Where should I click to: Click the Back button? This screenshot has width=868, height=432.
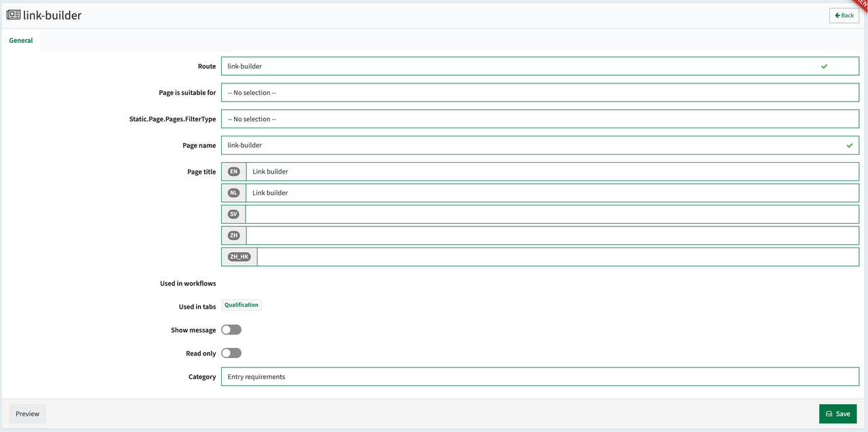[x=844, y=16]
